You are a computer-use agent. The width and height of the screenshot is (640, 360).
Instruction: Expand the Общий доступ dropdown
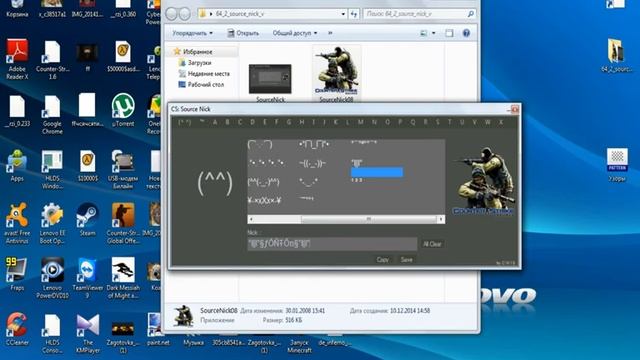(x=295, y=33)
